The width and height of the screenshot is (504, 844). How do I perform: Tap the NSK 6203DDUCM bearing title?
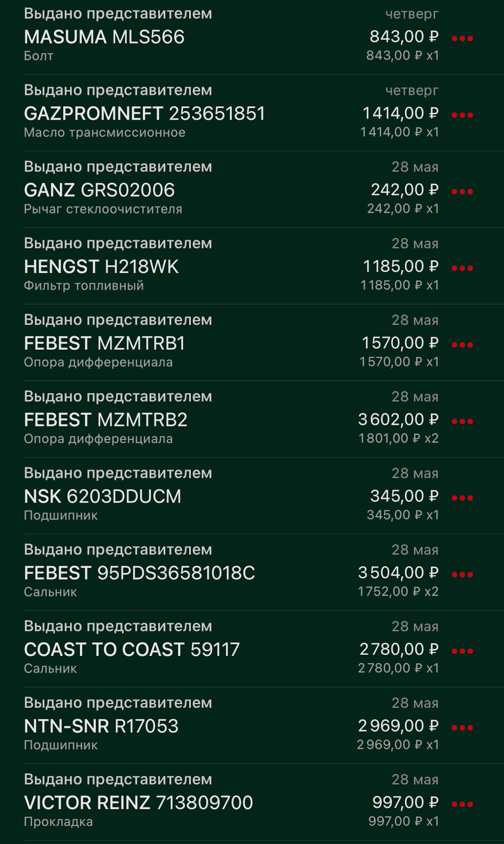[x=102, y=496]
